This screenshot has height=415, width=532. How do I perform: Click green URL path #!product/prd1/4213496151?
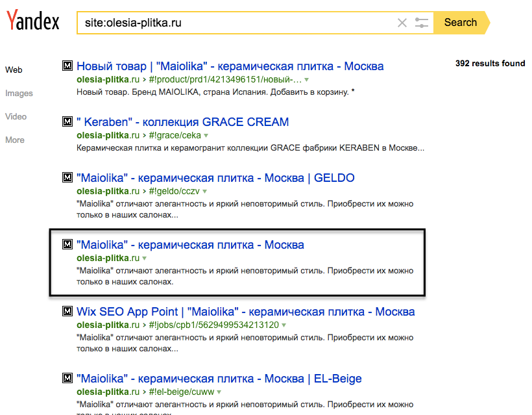tap(225, 79)
